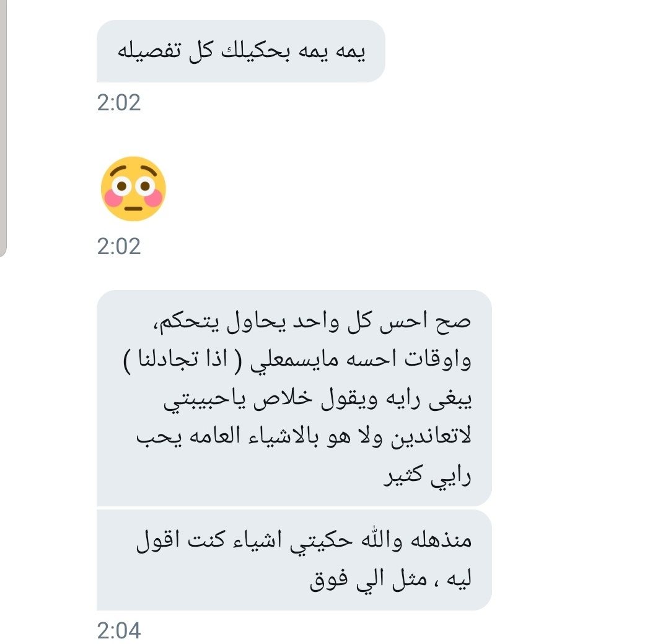Viewport: 663px width, 644px height.
Task: Click the flushed face emoji message
Action: coord(133,189)
